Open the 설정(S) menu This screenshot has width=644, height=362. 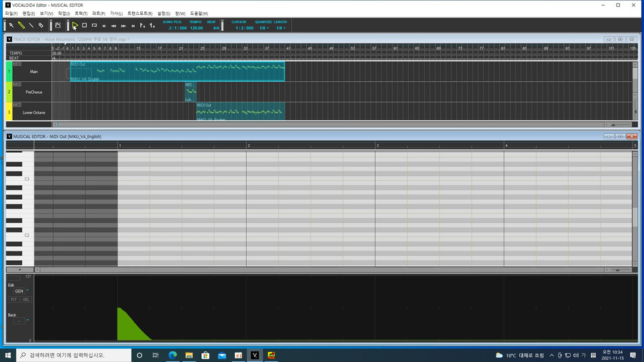click(164, 13)
